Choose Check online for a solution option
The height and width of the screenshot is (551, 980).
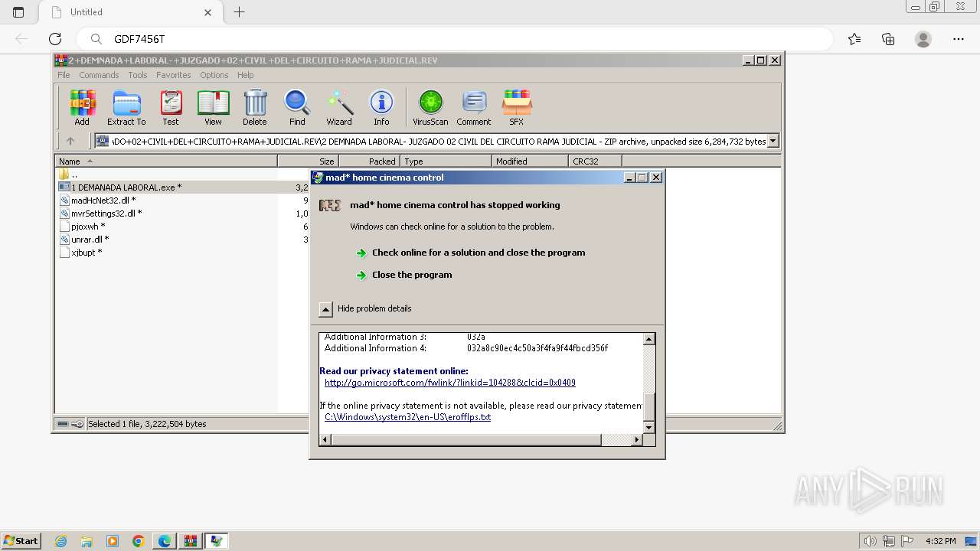479,253
